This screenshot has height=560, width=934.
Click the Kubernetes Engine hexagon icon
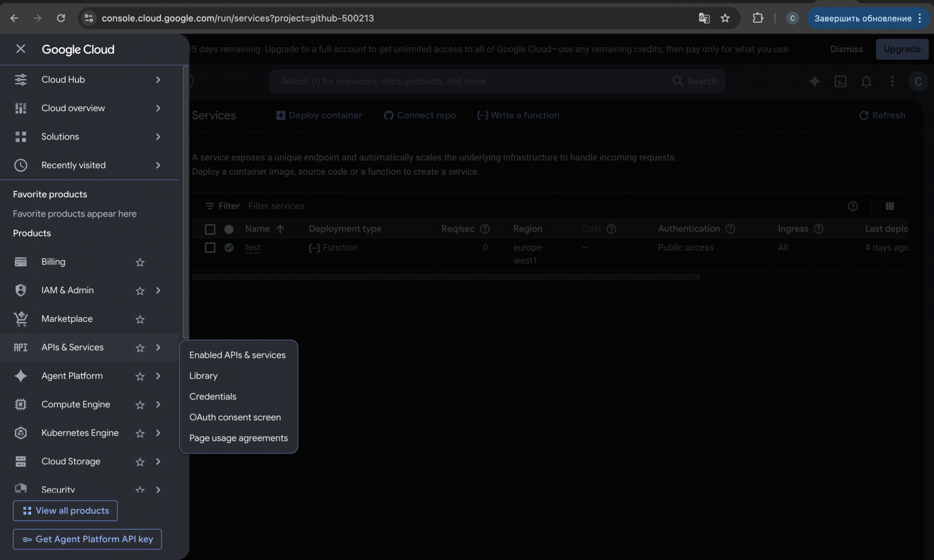[x=20, y=433]
